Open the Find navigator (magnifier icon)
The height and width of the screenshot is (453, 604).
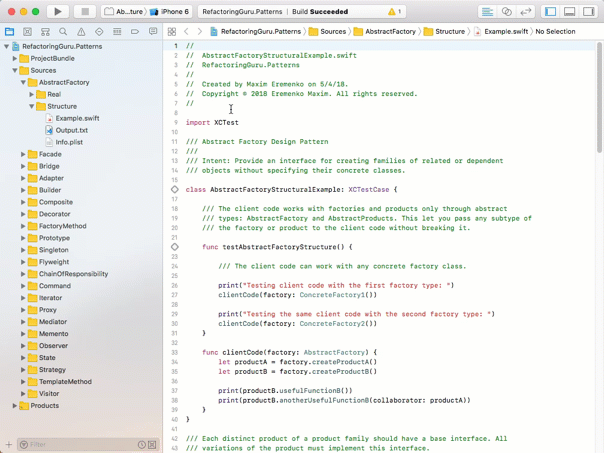[63, 32]
